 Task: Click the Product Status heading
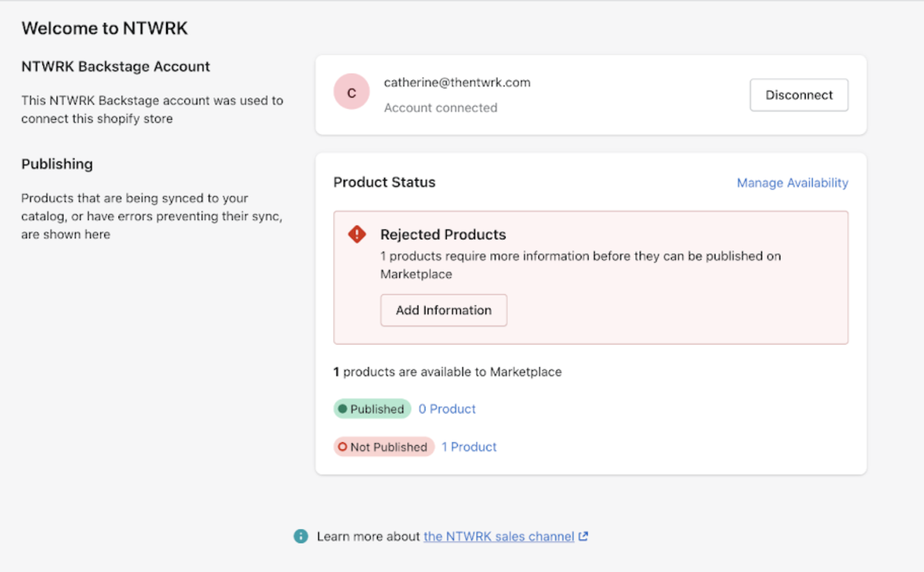point(384,182)
